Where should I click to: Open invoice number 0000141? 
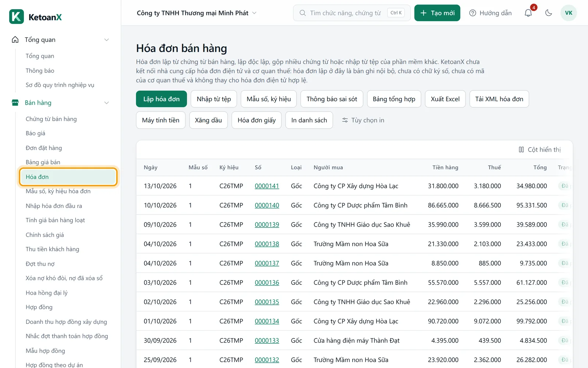click(x=267, y=186)
